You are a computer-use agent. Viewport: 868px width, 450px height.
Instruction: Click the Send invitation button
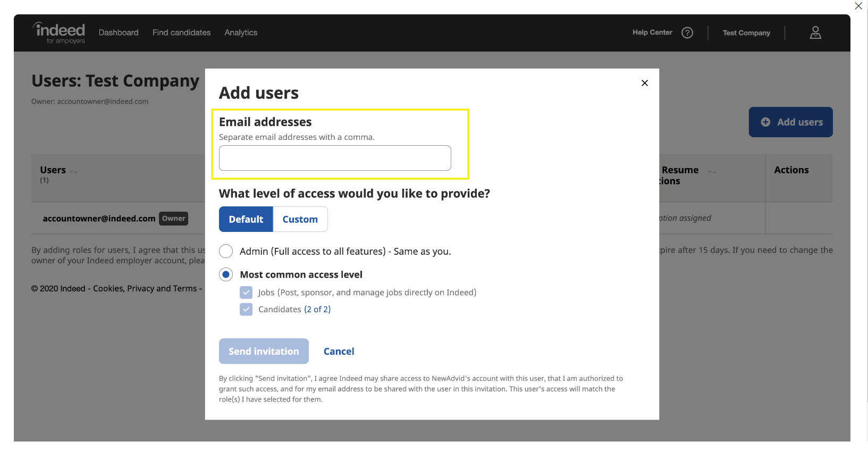[264, 351]
